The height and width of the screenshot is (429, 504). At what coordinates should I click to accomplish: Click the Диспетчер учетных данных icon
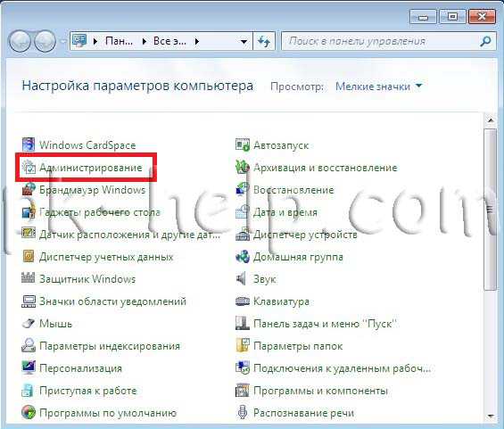[x=29, y=257]
